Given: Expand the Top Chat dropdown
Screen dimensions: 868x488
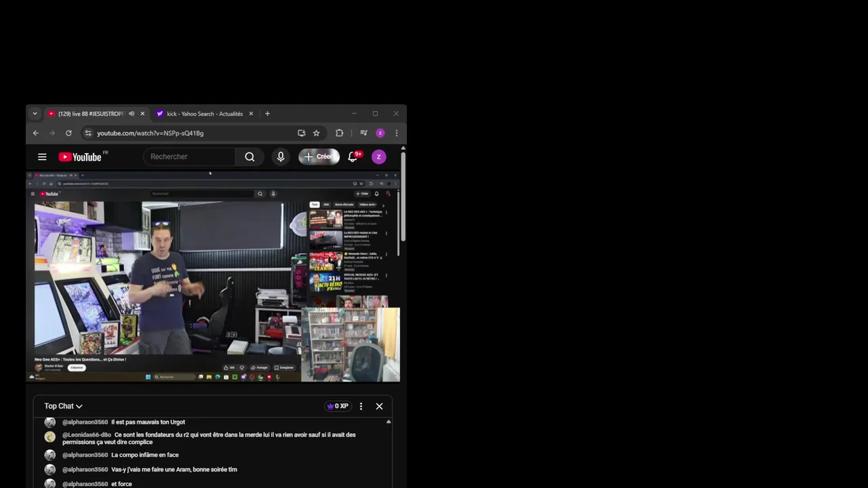Looking at the screenshot, I should coord(63,406).
